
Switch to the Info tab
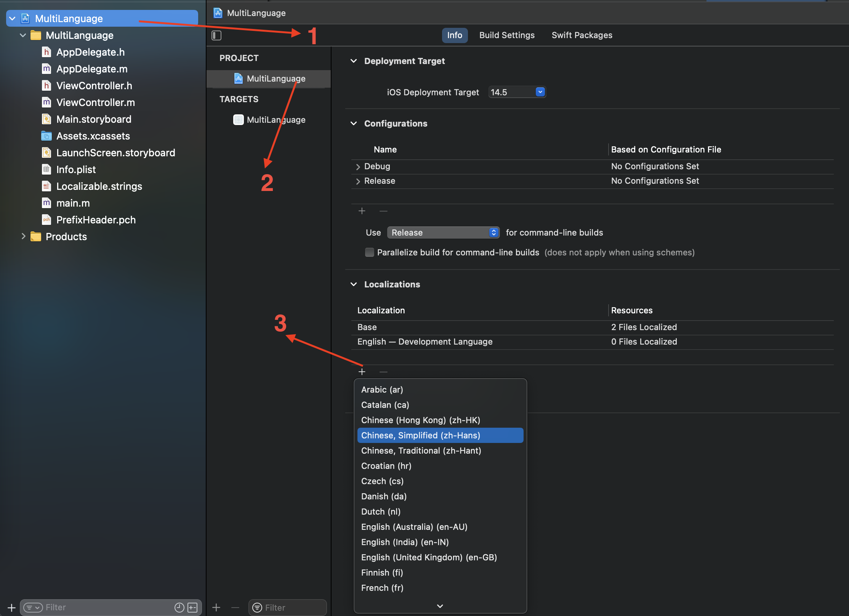tap(455, 35)
